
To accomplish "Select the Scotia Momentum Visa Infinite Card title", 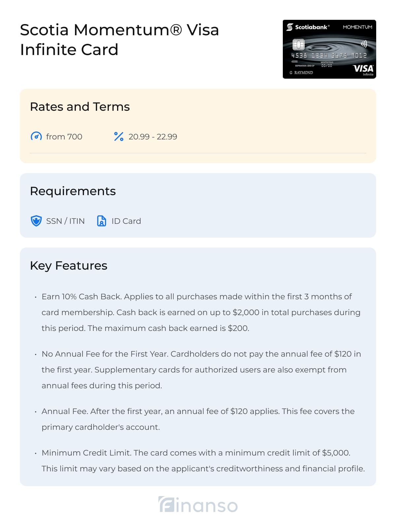I will pos(119,40).
